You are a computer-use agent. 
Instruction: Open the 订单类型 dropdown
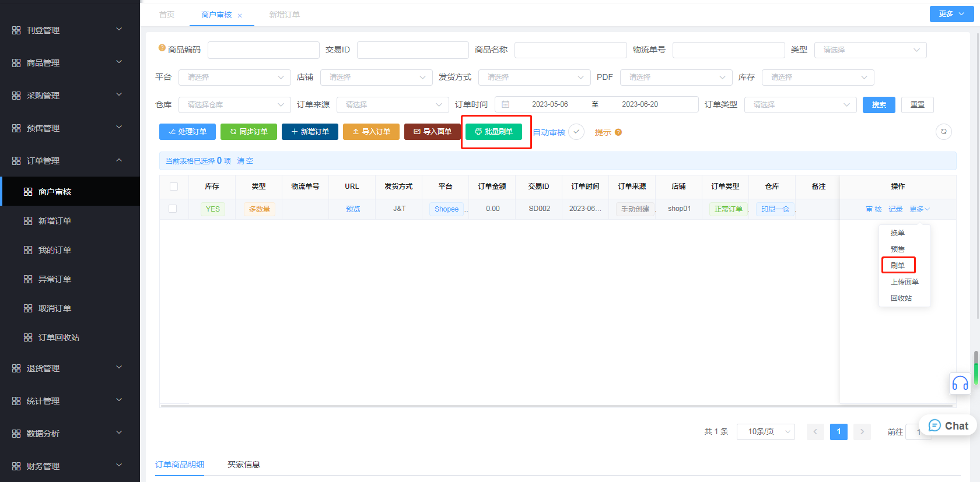tap(800, 105)
